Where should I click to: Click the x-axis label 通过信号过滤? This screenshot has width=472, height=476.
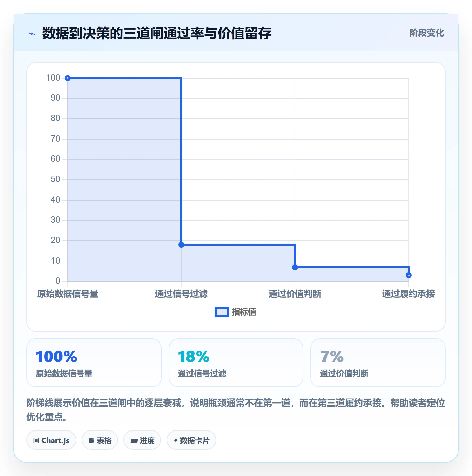pyautogui.click(x=181, y=294)
